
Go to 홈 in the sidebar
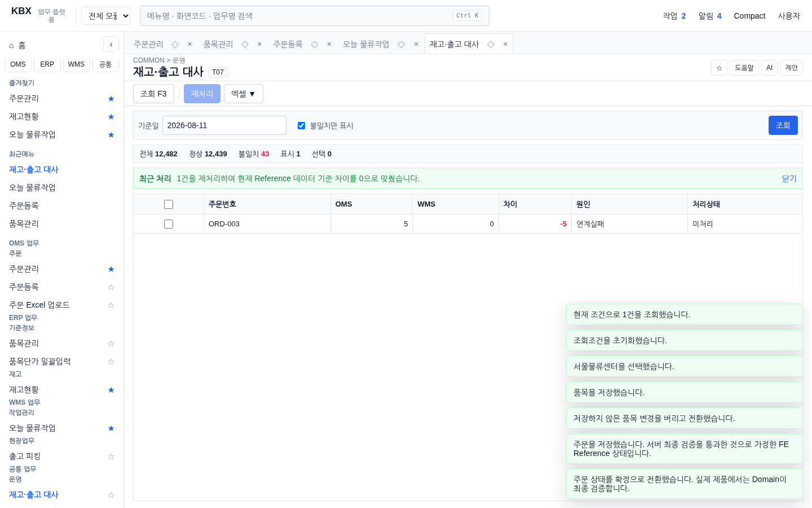[x=17, y=45]
